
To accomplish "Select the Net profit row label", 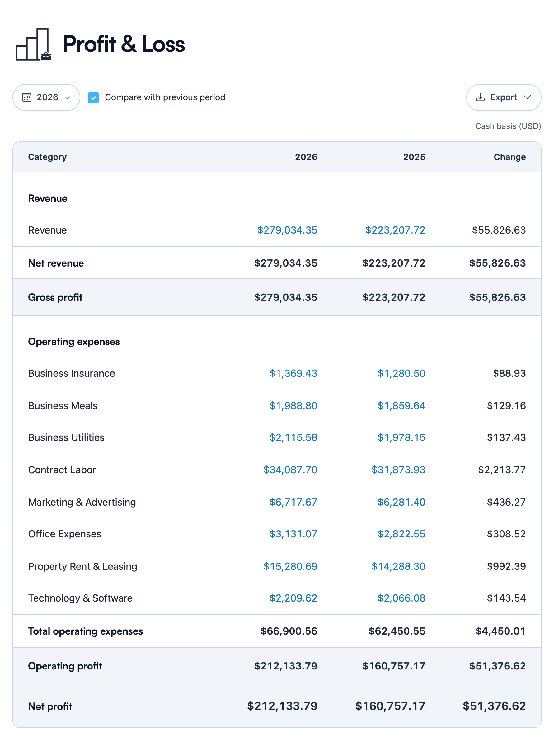I will pos(50,706).
